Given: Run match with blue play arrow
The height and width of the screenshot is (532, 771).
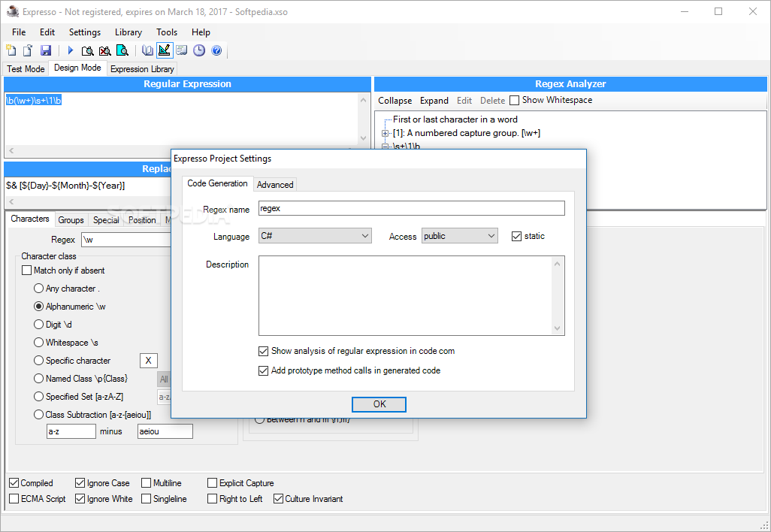Looking at the screenshot, I should point(71,50).
